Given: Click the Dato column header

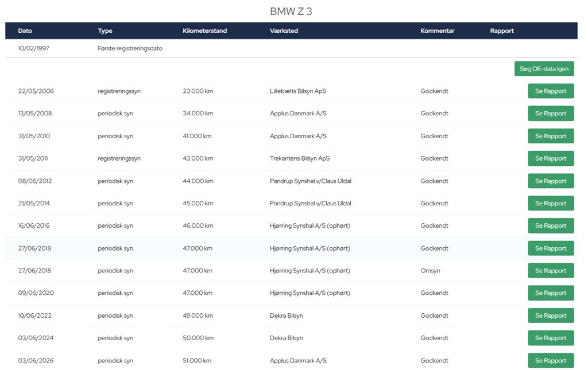Looking at the screenshot, I should [25, 31].
